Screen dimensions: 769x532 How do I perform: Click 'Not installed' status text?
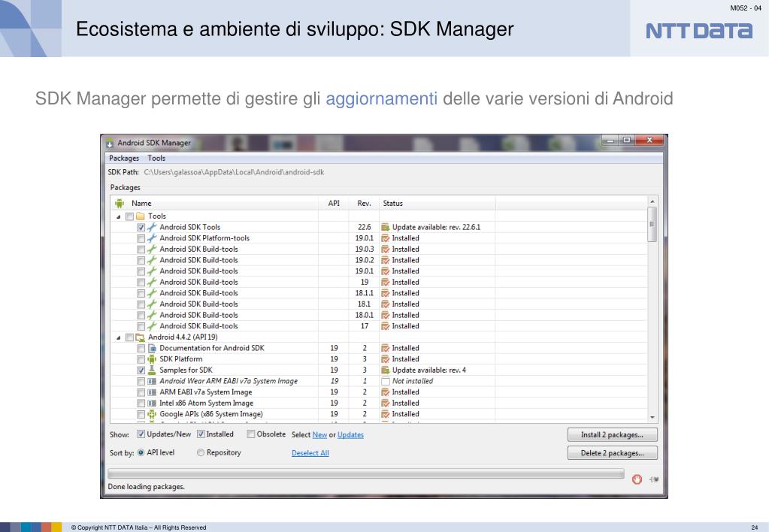click(413, 381)
